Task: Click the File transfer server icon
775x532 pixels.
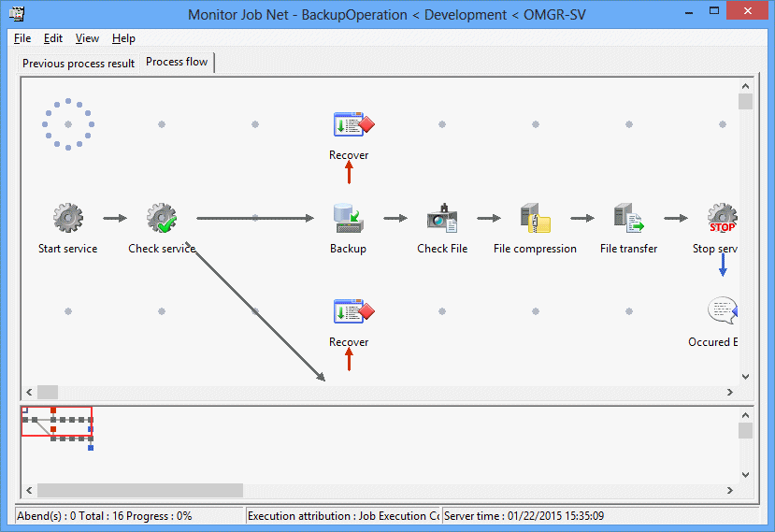Action: click(x=628, y=219)
